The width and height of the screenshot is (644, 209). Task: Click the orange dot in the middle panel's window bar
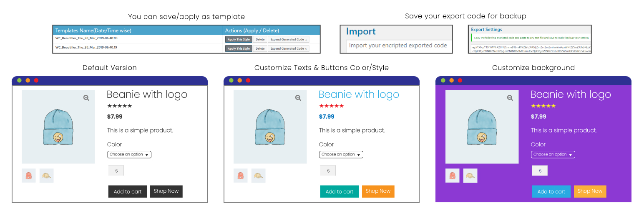[240, 80]
